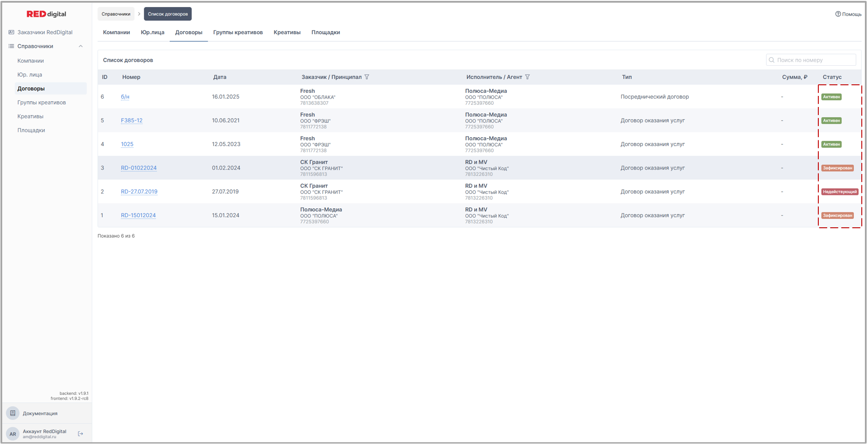This screenshot has width=868, height=444.
Task: Select Группы креативов in the sidebar
Action: pyautogui.click(x=42, y=103)
